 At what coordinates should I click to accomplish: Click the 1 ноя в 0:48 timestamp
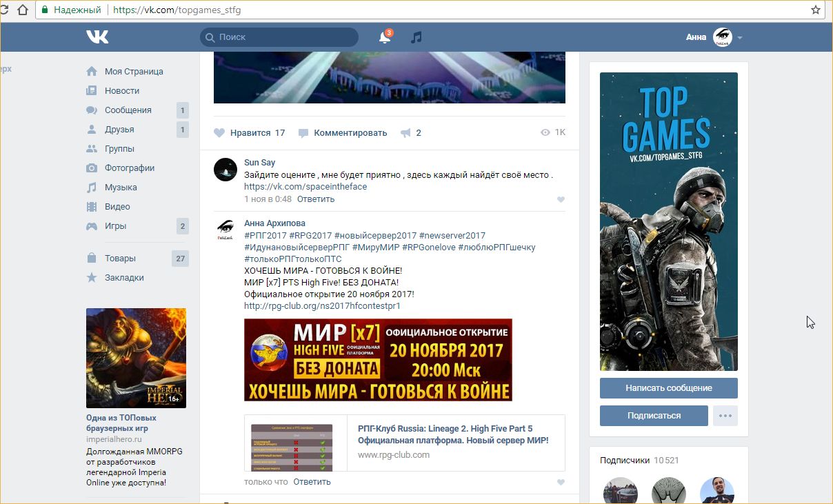tap(268, 199)
